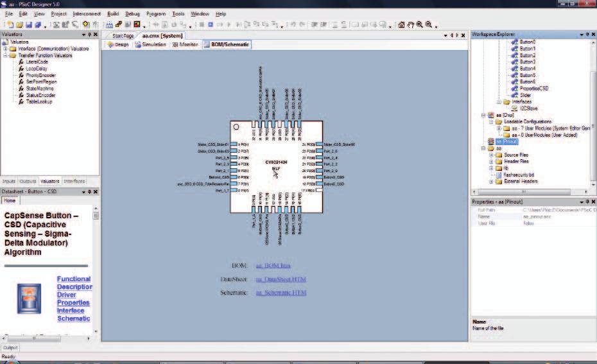Click the Zoom Out magnifier icon
Image resolution: width=597 pixels, height=364 pixels.
point(429,24)
